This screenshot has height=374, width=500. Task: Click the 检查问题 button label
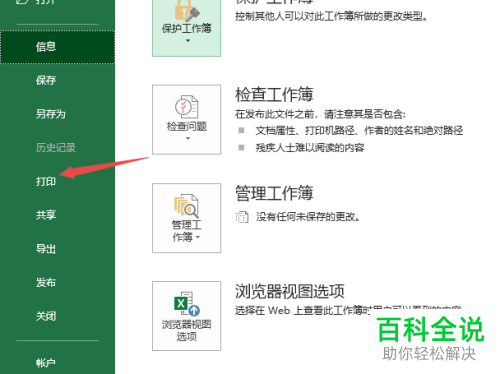click(187, 126)
